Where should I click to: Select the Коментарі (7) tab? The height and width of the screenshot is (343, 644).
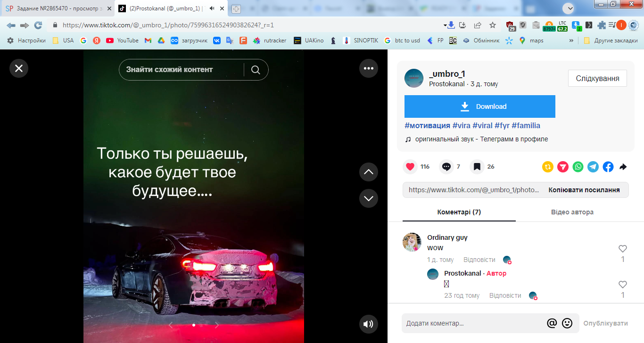459,212
